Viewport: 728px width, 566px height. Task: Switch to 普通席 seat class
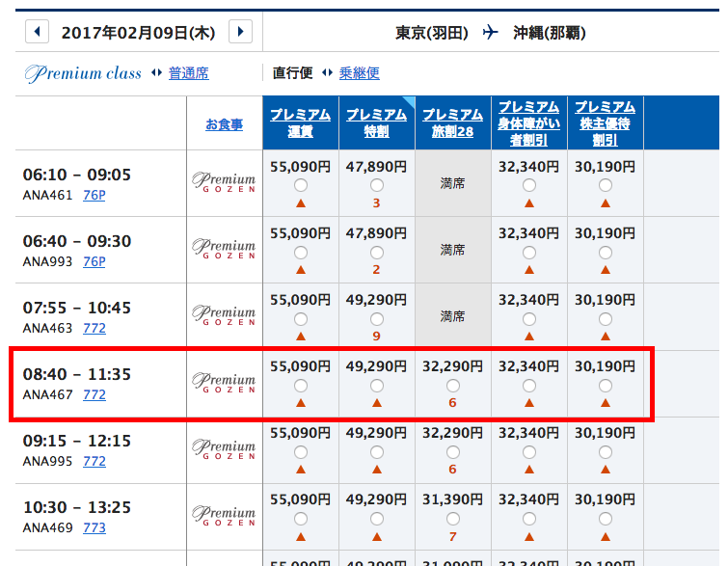(188, 73)
